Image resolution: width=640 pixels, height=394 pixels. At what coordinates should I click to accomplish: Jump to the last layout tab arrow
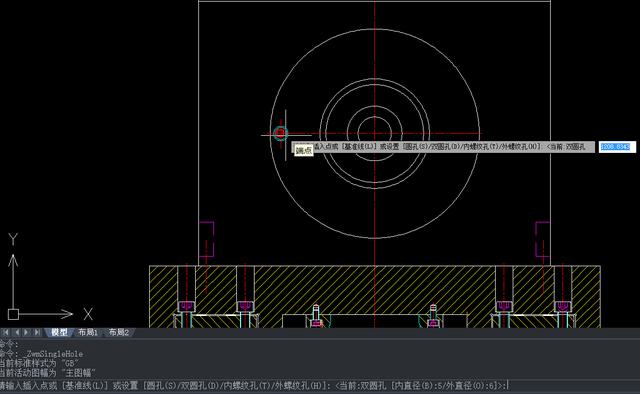[x=37, y=332]
